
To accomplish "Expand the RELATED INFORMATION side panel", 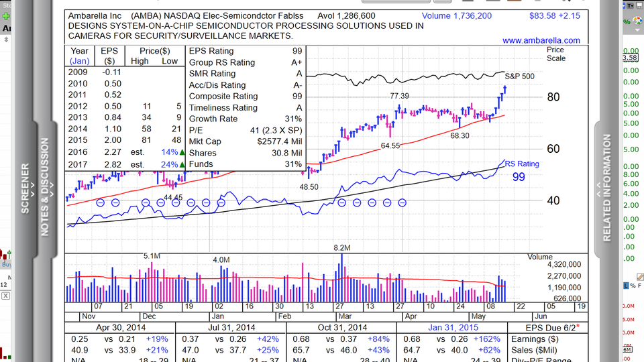I will click(x=606, y=188).
